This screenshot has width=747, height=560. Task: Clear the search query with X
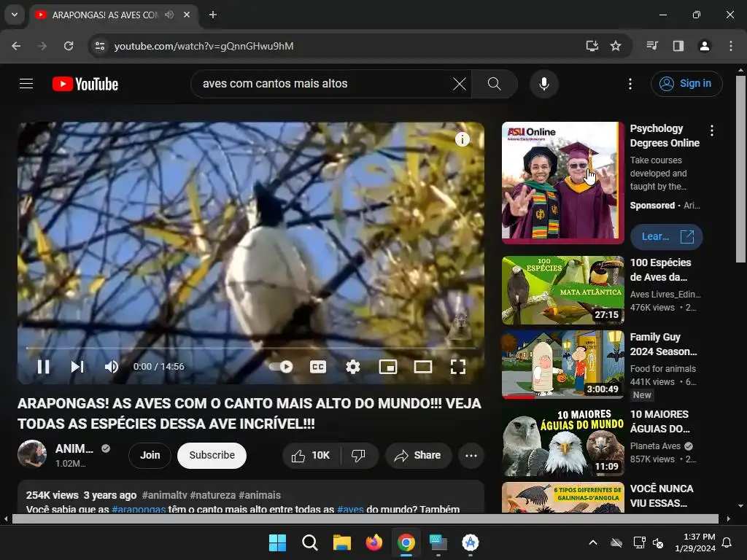[x=460, y=84]
